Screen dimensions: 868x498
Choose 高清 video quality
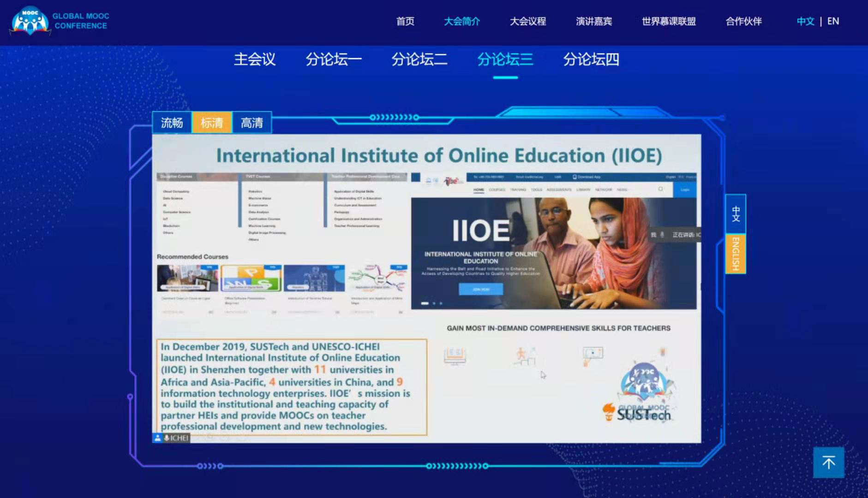click(252, 123)
